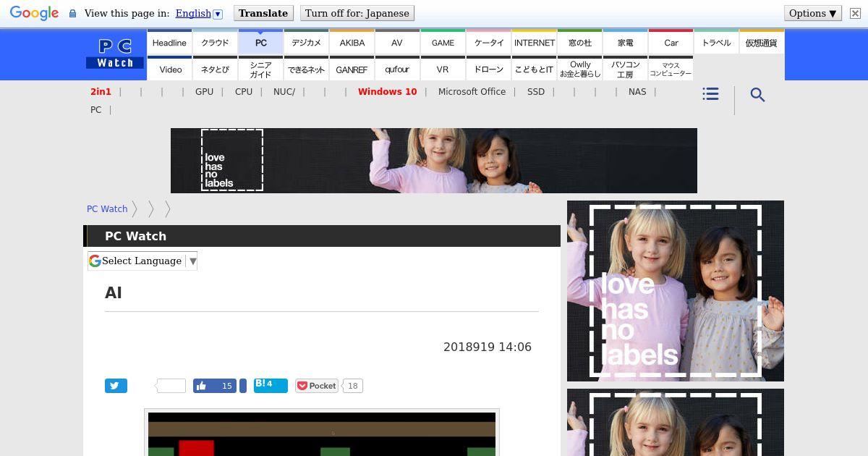Viewport: 868px width, 456px height.
Task: Open the できるネット tab
Action: pyautogui.click(x=306, y=69)
